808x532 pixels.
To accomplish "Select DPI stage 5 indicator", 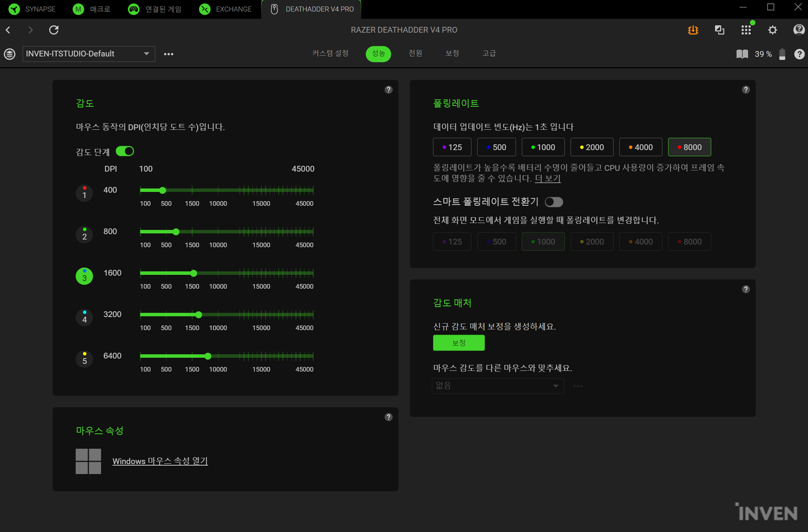I will coord(84,359).
